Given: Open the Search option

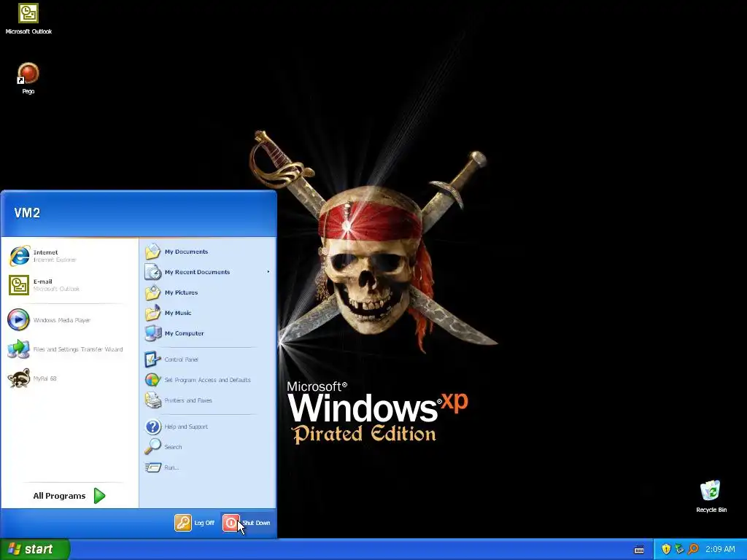Looking at the screenshot, I should coord(208,447).
